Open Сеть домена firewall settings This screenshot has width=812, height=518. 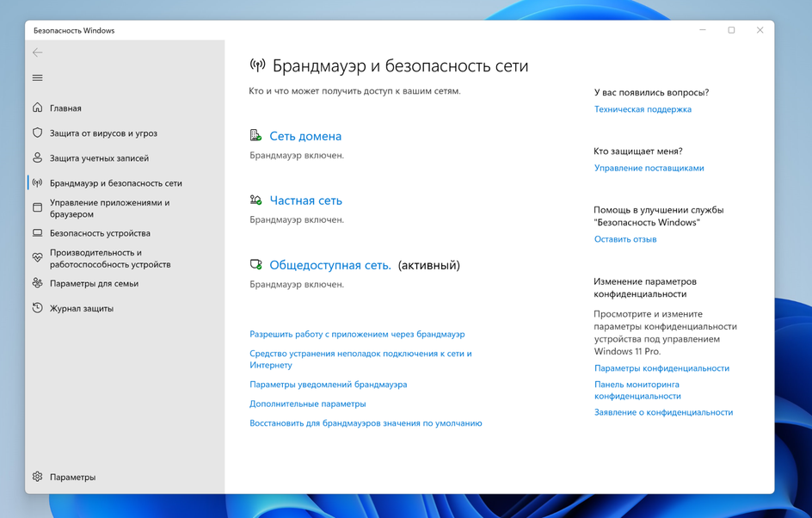(305, 136)
